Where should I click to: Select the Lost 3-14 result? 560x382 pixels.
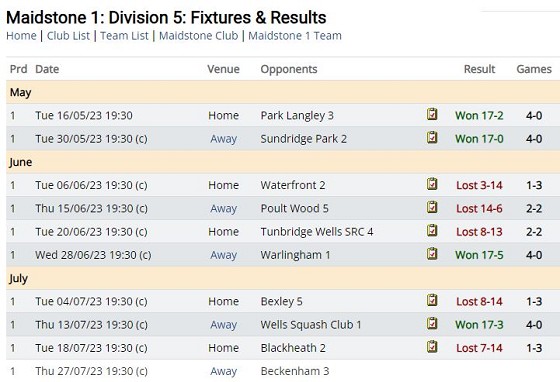click(479, 185)
